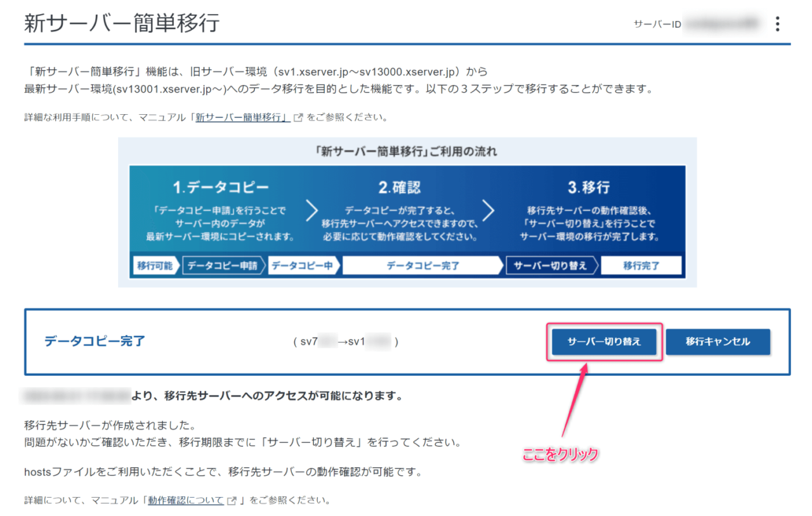Click the server transfer text sv7→sv1
Image resolution: width=812 pixels, height=516 pixels.
point(346,342)
